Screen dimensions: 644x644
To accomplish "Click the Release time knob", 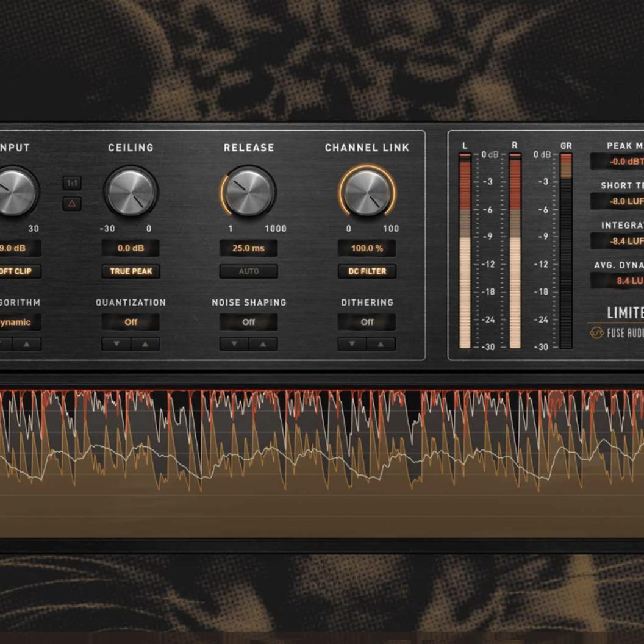I will pyautogui.click(x=248, y=192).
